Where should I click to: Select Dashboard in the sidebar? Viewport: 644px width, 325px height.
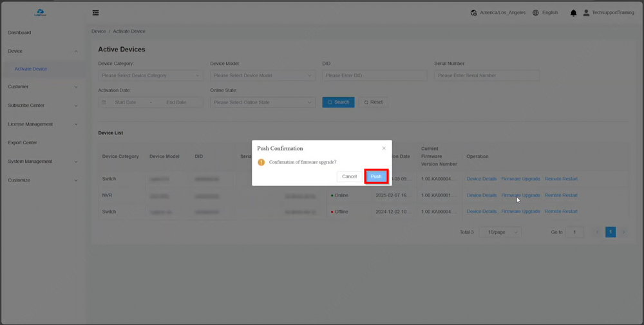click(19, 33)
